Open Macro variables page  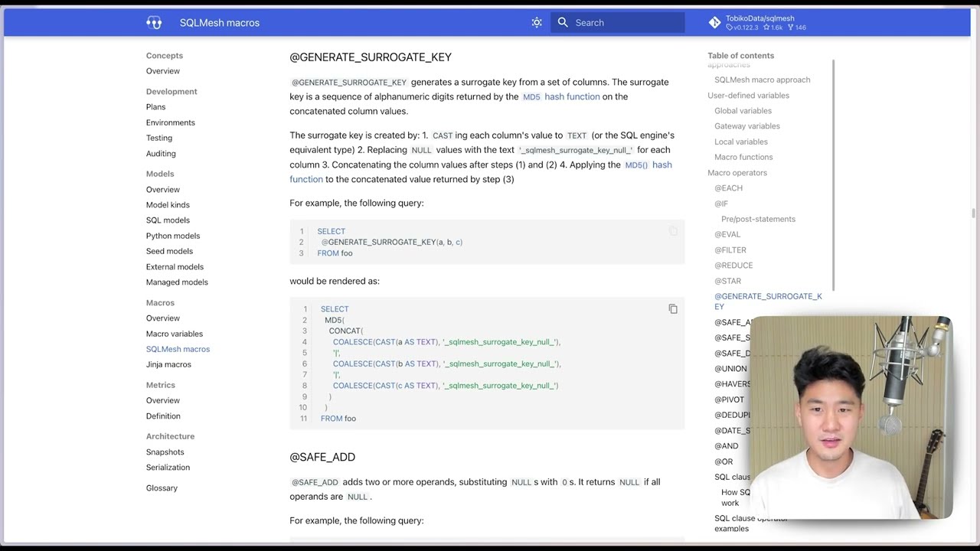click(x=175, y=334)
